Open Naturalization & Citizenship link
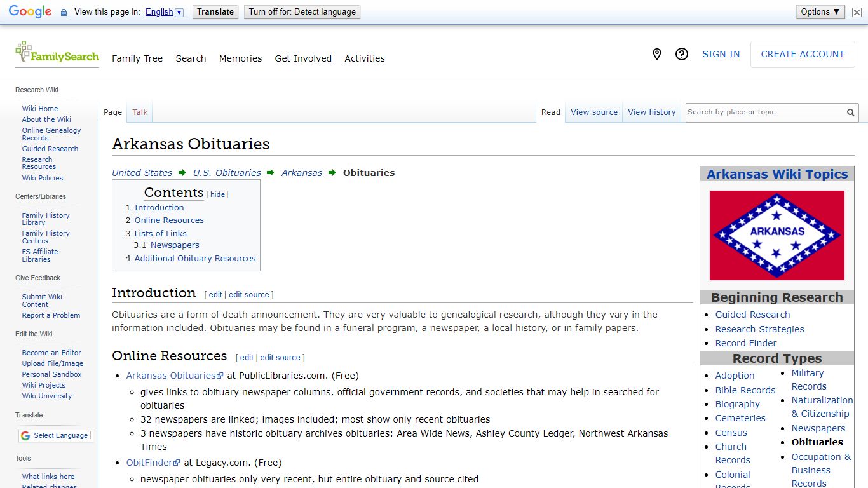 [x=822, y=407]
